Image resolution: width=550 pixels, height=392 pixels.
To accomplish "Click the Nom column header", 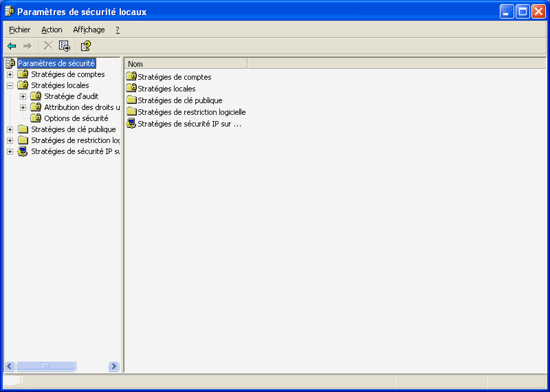I will (186, 64).
